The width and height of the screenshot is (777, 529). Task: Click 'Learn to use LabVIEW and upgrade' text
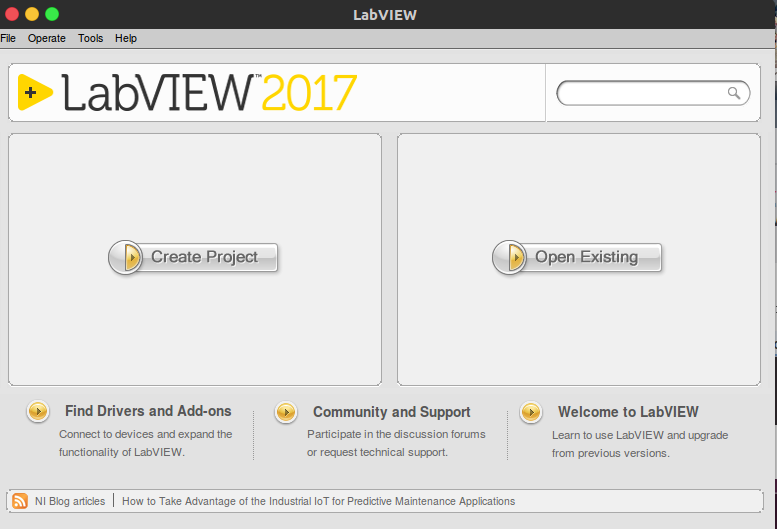tap(640, 435)
